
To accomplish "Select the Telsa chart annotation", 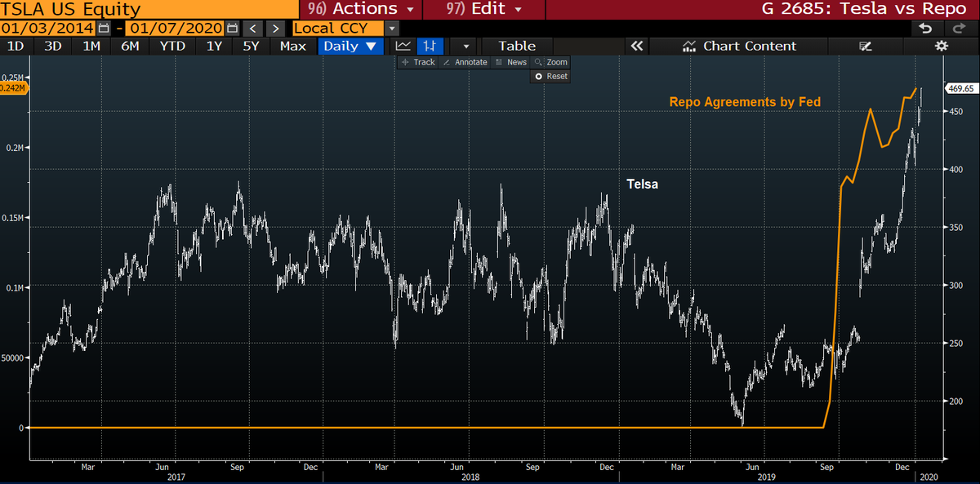I will point(643,184).
